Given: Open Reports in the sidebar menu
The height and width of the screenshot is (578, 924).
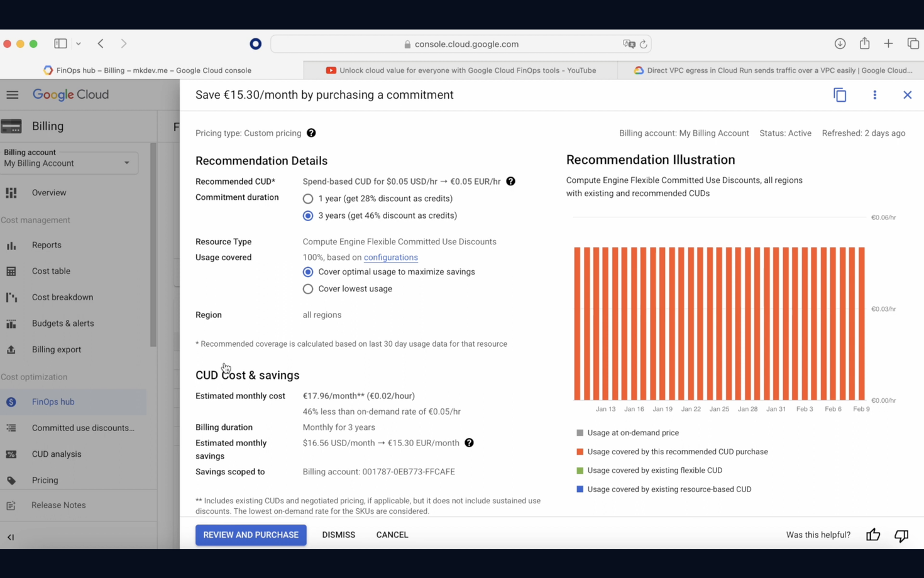Looking at the screenshot, I should coord(47,245).
